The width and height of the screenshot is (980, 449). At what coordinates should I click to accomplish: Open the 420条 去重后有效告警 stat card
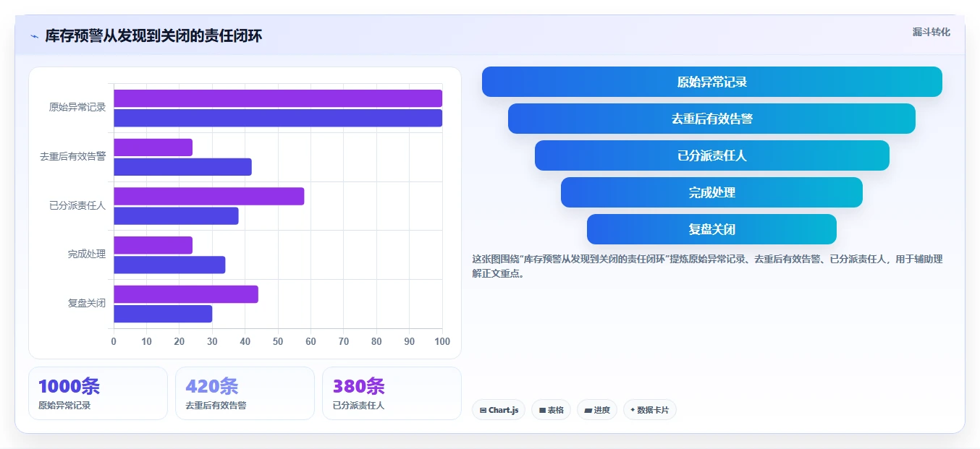coord(245,393)
